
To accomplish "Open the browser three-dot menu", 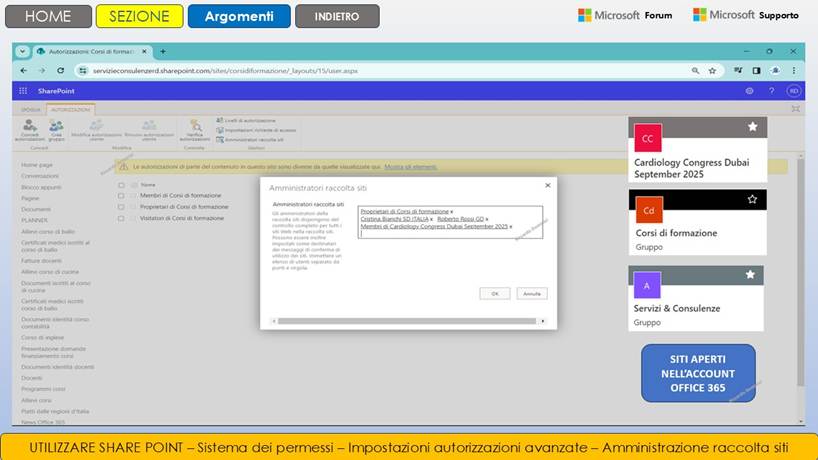I will click(793, 70).
